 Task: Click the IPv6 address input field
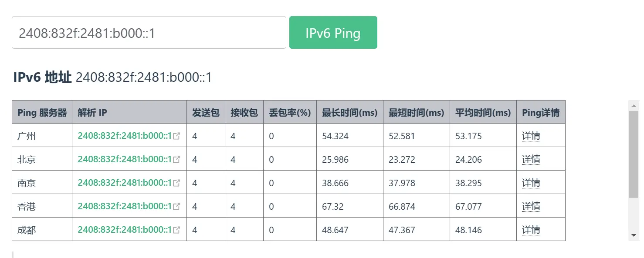coord(148,32)
